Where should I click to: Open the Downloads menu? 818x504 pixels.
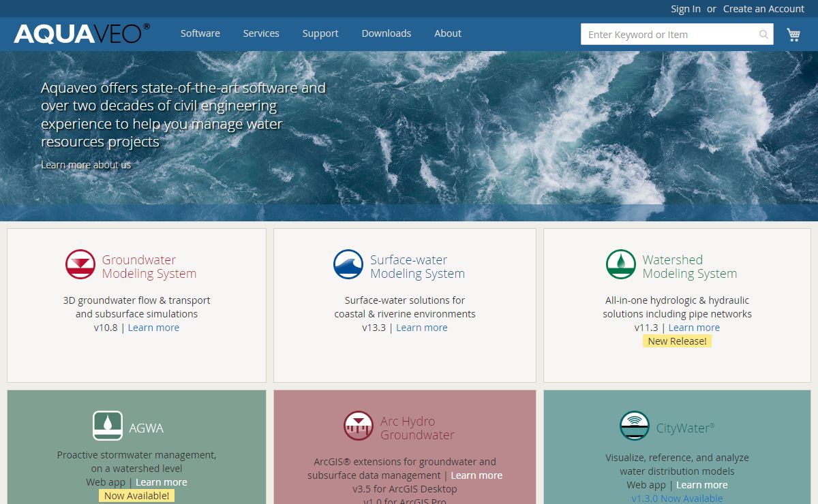(387, 33)
